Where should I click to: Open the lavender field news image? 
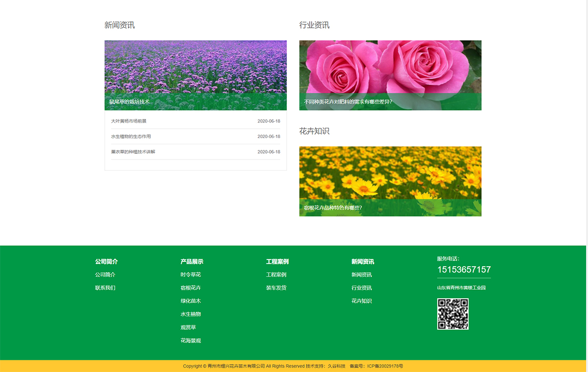[195, 66]
